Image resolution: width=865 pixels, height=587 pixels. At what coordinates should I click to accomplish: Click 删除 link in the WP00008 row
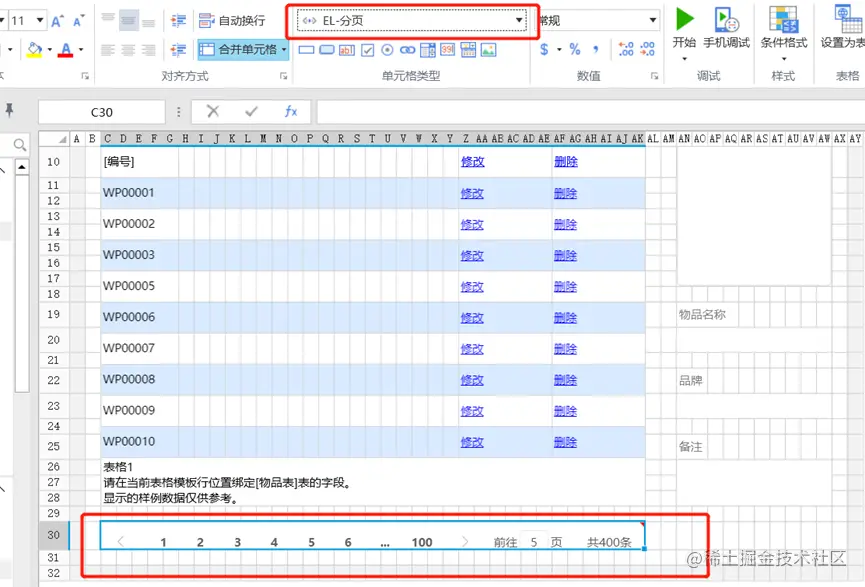pos(565,380)
